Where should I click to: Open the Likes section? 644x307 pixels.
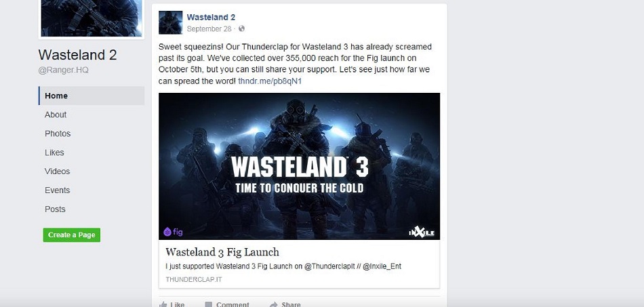54,152
